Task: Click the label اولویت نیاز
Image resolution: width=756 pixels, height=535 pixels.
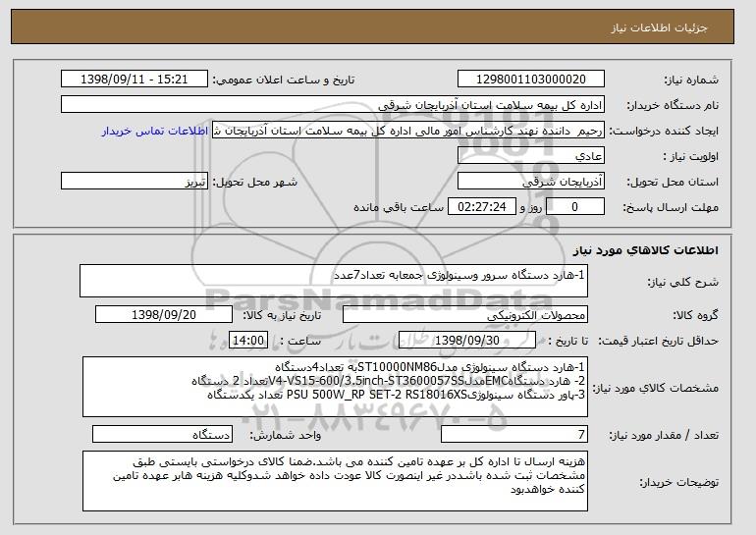Action: tap(691, 156)
